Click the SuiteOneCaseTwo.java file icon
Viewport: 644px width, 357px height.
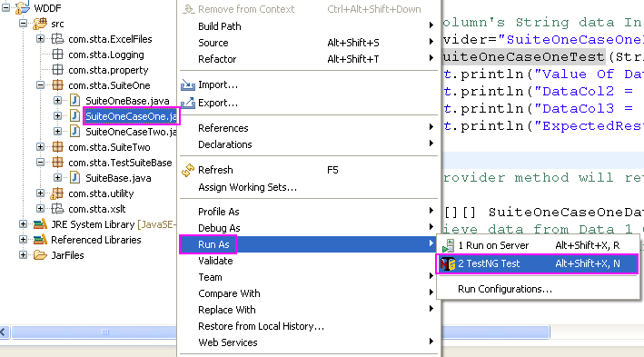[74, 132]
